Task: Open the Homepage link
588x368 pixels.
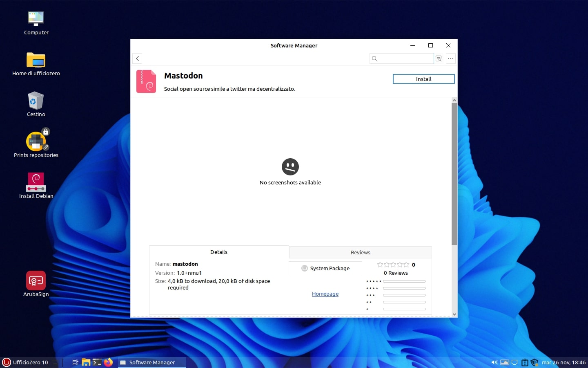Action: point(325,294)
